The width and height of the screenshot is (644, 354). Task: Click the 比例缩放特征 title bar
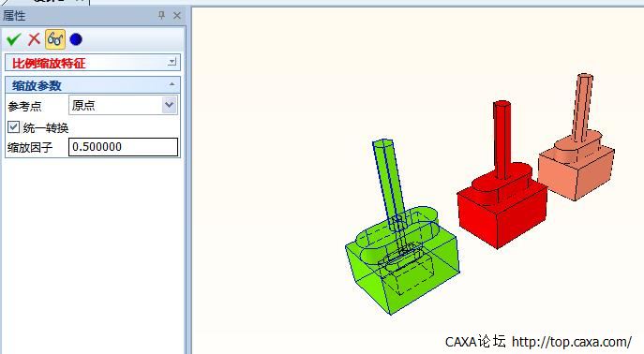tap(93, 63)
